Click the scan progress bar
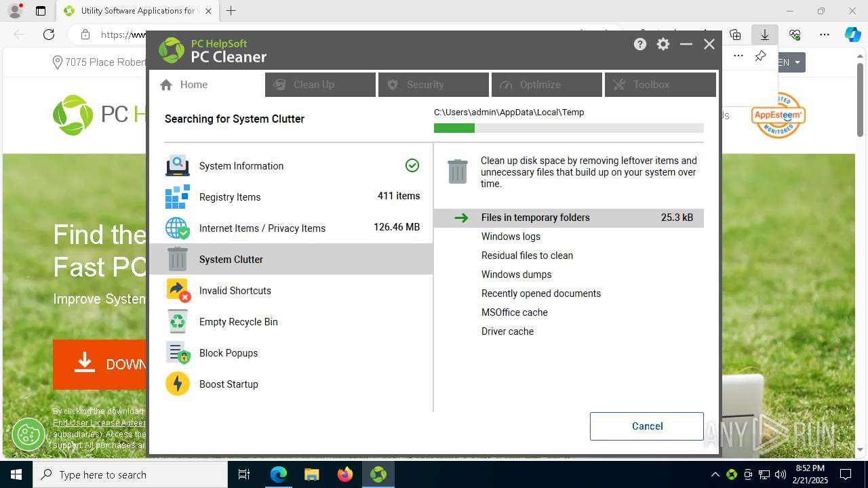Image resolution: width=868 pixels, height=488 pixels. [569, 128]
